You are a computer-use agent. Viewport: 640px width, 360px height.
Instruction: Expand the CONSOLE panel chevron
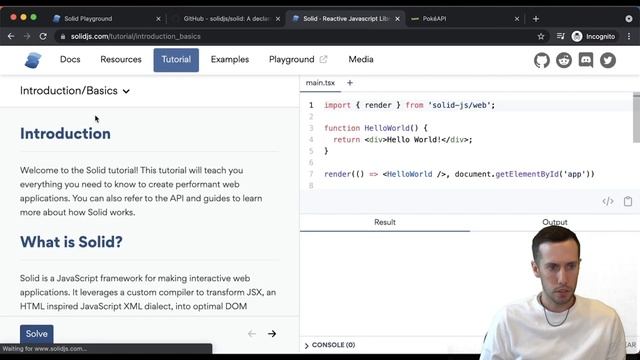307,346
